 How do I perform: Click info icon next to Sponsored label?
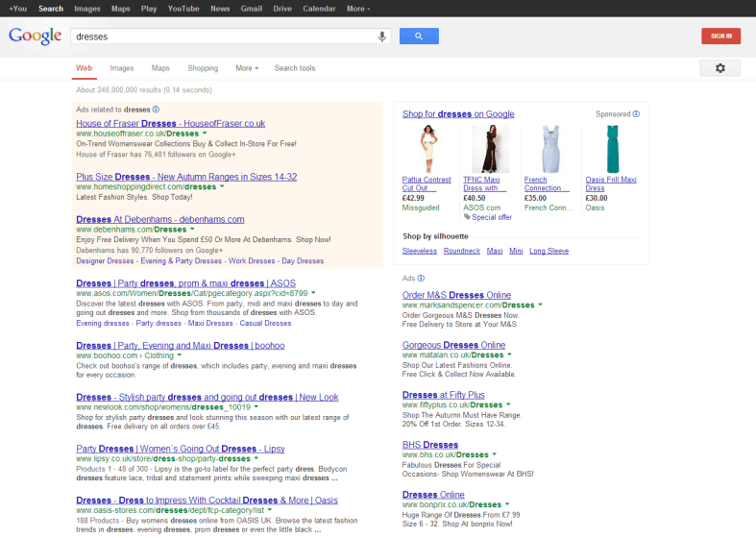[636, 113]
